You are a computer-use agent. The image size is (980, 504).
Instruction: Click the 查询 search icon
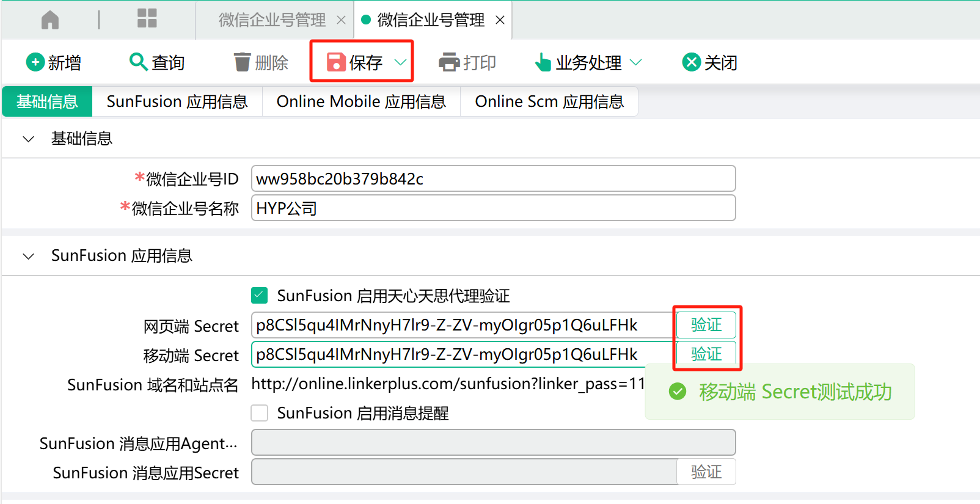point(138,62)
